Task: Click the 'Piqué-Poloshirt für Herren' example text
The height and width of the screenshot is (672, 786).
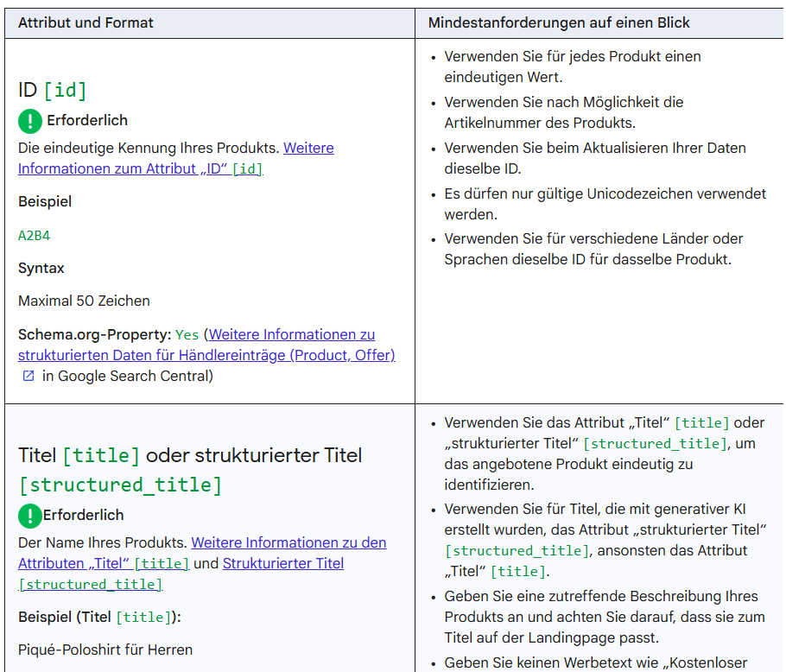Action: point(105,650)
